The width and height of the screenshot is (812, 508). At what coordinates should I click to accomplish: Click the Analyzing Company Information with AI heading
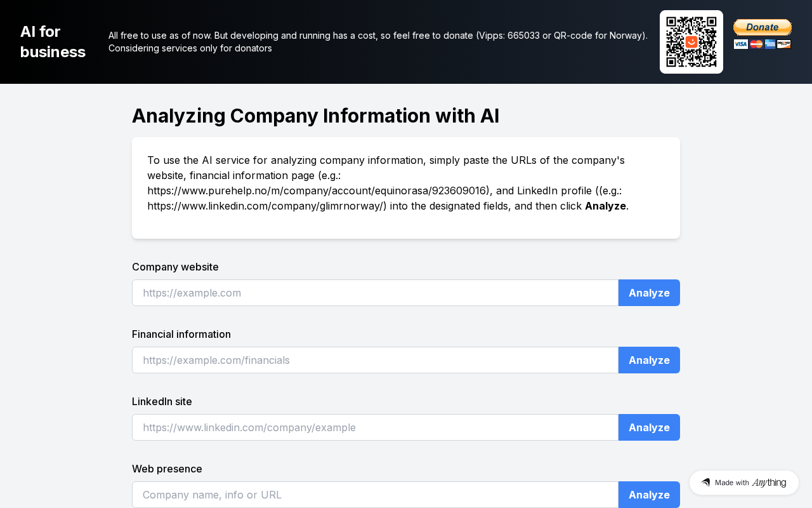315,116
